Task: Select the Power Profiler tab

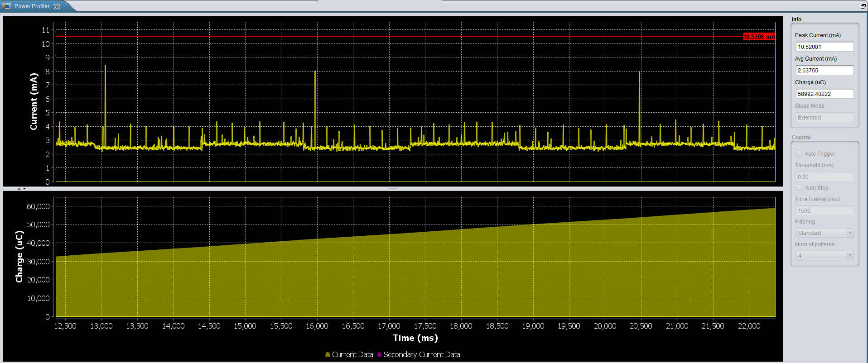Action: 32,6
